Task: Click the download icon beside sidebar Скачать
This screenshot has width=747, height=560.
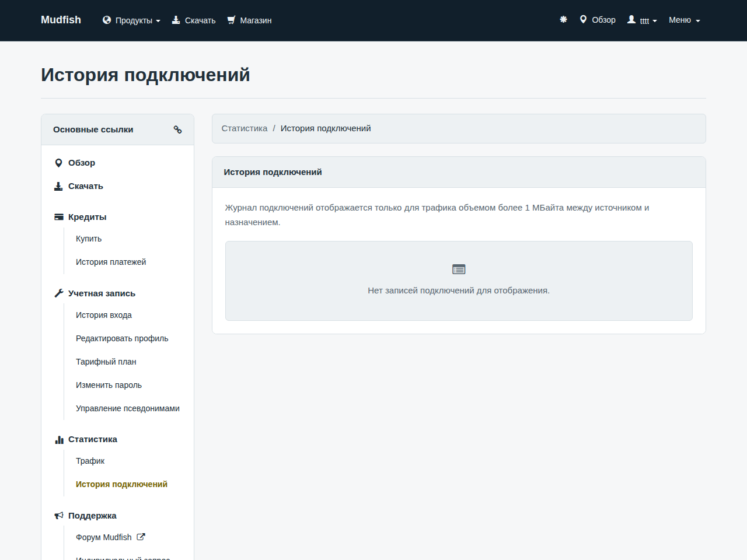Action: pyautogui.click(x=58, y=186)
